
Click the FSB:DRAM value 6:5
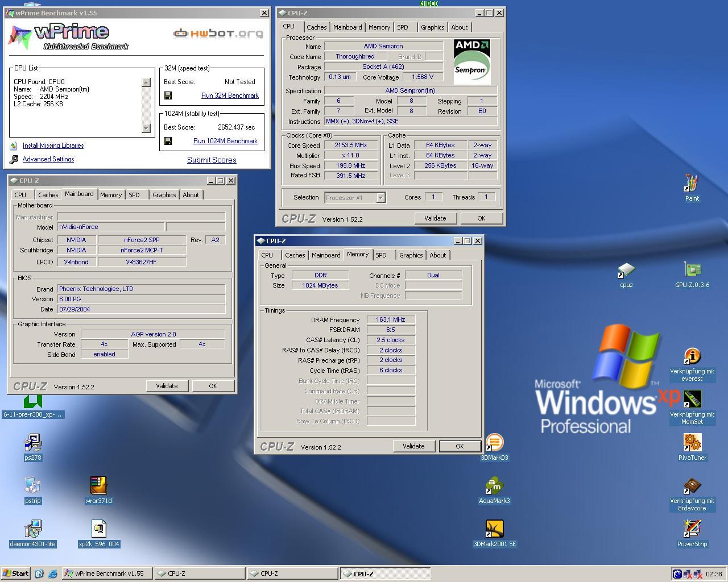pos(391,330)
